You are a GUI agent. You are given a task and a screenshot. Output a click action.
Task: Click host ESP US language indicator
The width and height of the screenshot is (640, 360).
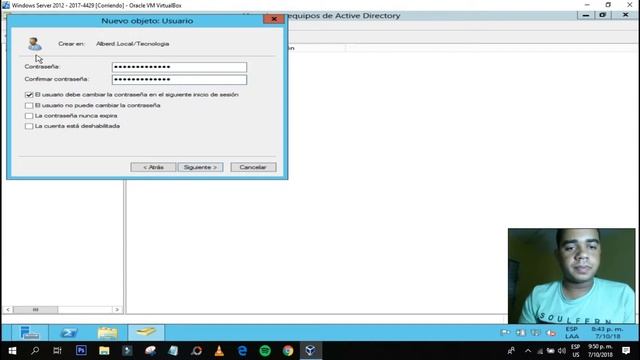(576, 351)
